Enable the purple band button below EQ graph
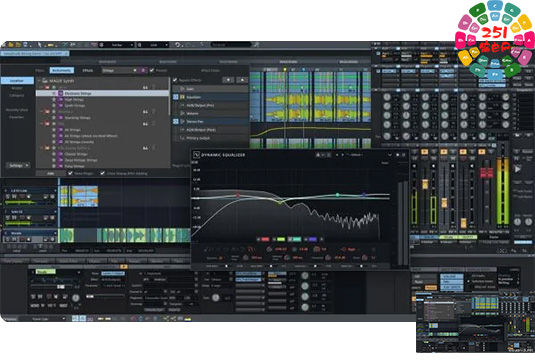Image resolution: width=535 pixels, height=363 pixels. pyautogui.click(x=313, y=239)
